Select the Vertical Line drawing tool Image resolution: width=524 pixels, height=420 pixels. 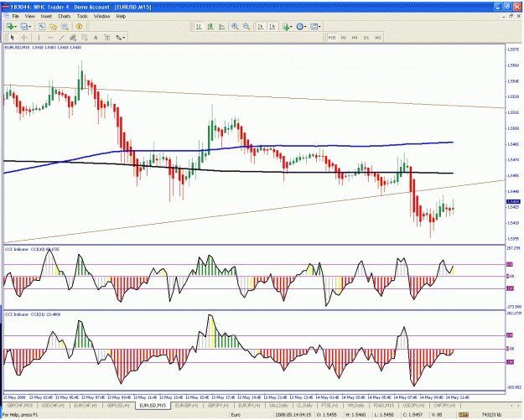point(39,38)
